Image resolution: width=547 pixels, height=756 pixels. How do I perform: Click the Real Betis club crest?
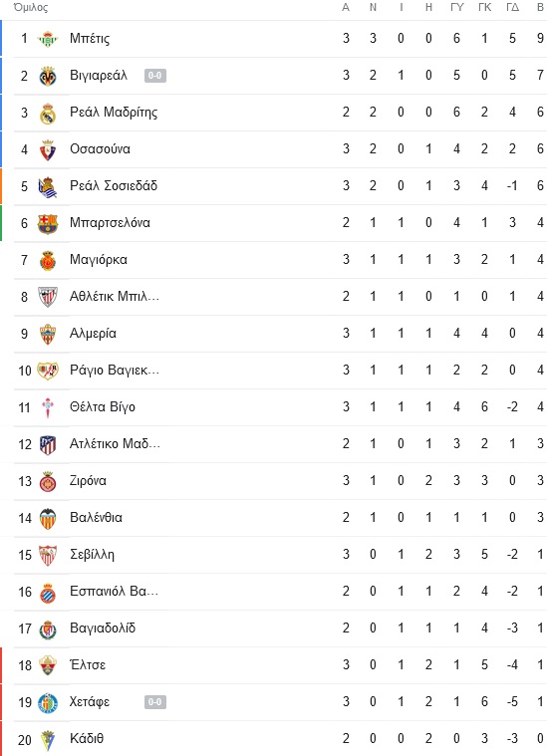point(47,39)
